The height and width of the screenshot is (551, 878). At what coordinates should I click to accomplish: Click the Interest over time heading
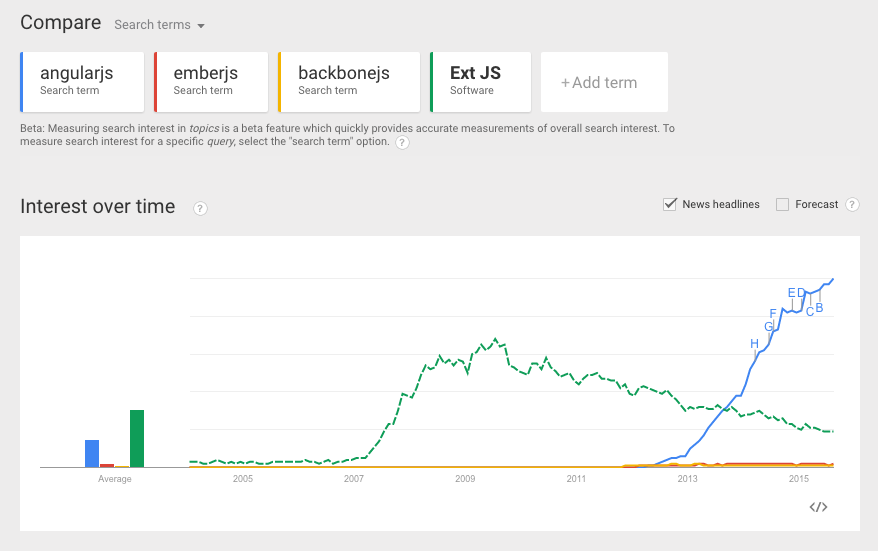click(97, 207)
